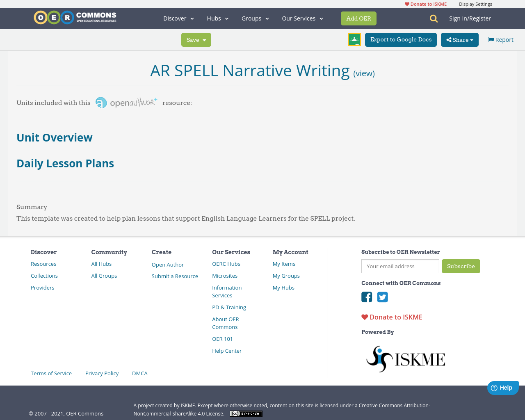525x420 pixels.
Task: Click the Donate to ISKME heart icon
Action: pyautogui.click(x=365, y=317)
